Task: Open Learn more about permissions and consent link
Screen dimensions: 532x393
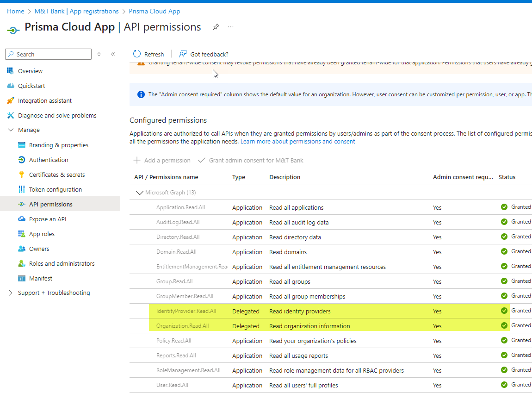Action: pos(297,142)
